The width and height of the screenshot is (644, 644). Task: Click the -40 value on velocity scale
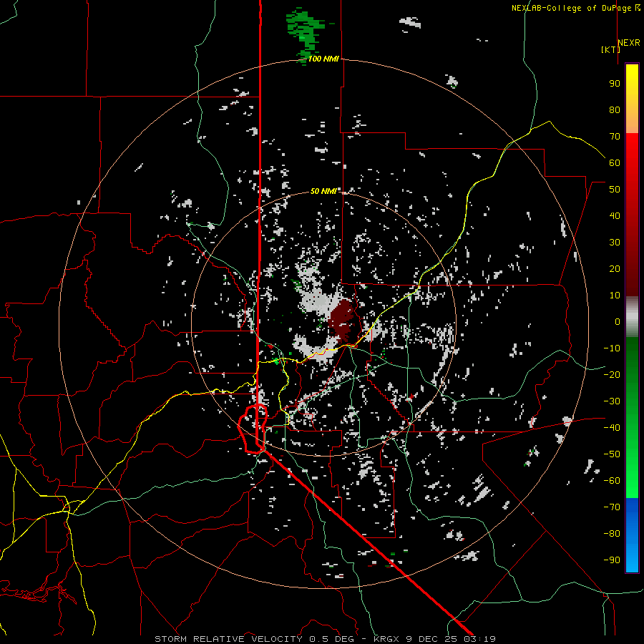pyautogui.click(x=612, y=428)
